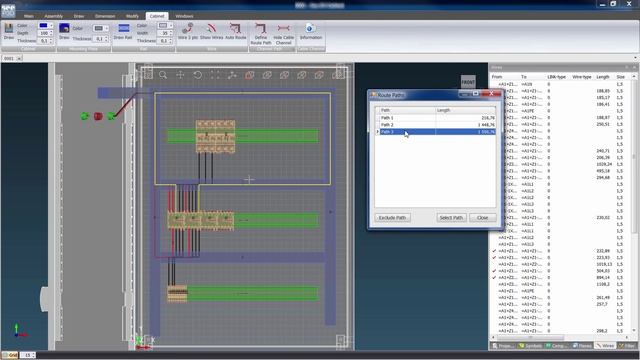
Task: Switch to the Wires panel tab
Action: (605, 346)
